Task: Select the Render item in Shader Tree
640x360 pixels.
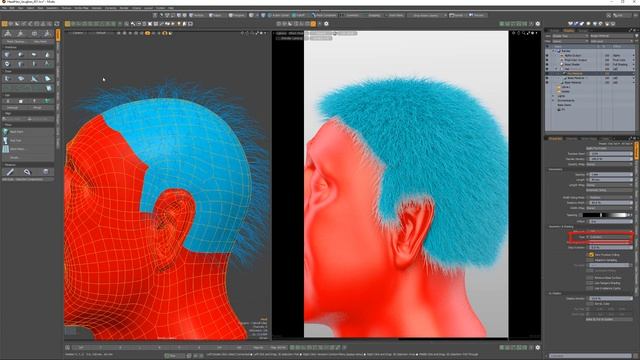Action: pos(566,51)
